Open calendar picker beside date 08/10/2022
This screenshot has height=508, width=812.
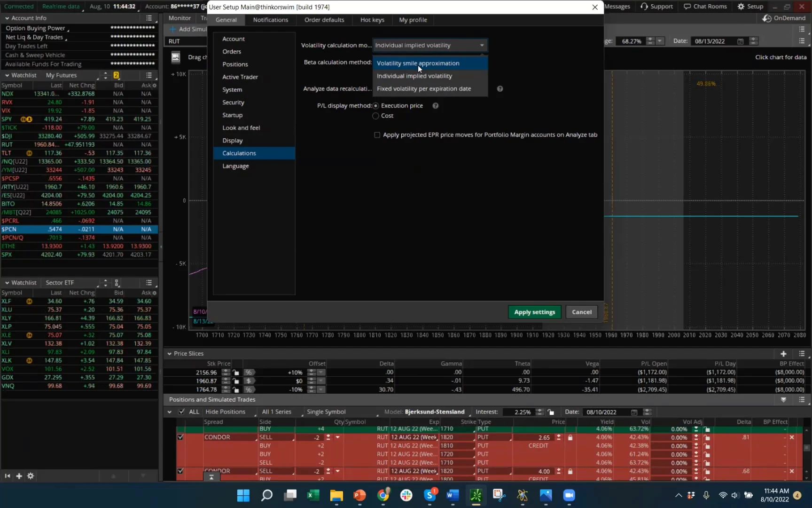[634, 412]
